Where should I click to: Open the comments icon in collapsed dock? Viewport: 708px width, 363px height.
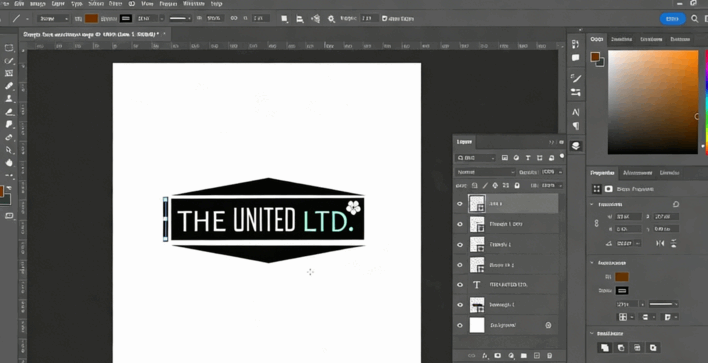(575, 58)
